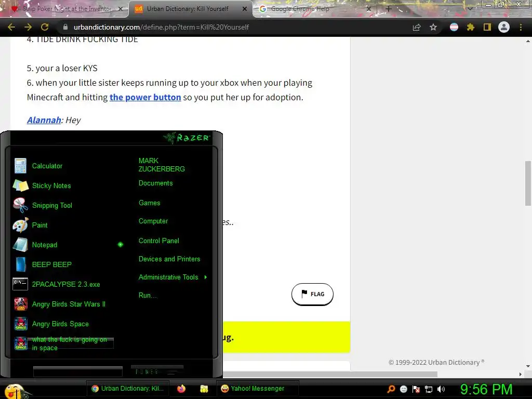532x399 pixels.
Task: Open the extensions puzzle icon
Action: click(470, 27)
